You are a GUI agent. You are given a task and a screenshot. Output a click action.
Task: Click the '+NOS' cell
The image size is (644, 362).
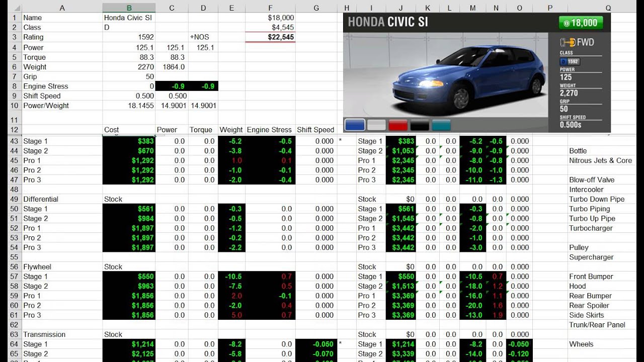pyautogui.click(x=203, y=37)
